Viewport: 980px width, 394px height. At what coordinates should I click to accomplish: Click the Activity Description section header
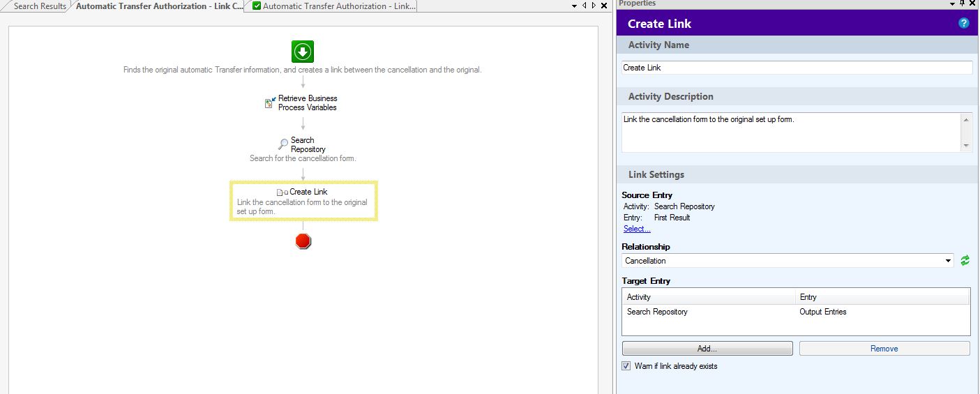click(x=796, y=96)
